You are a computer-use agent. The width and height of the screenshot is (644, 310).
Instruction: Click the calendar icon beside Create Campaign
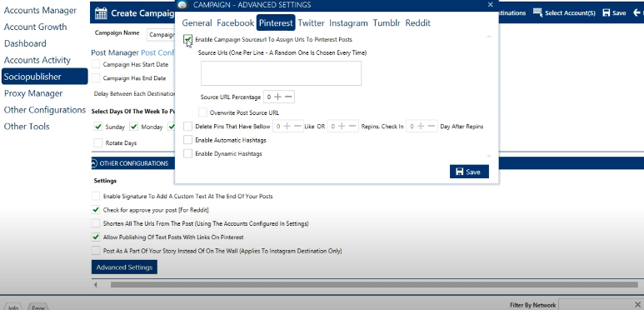[x=101, y=13]
